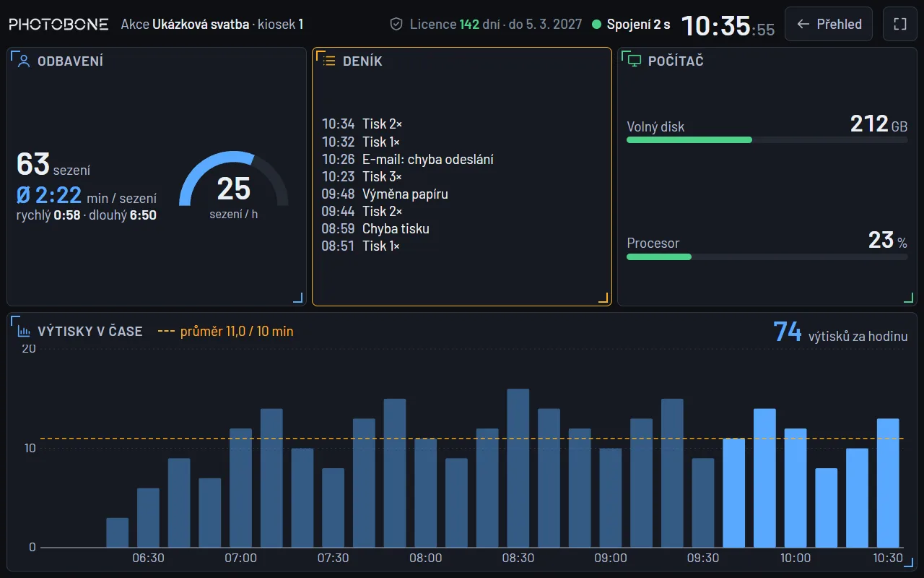Viewport: 924px width, 578px height.
Task: Click the 'ODBAVENÍ' panel title
Action: (x=70, y=61)
